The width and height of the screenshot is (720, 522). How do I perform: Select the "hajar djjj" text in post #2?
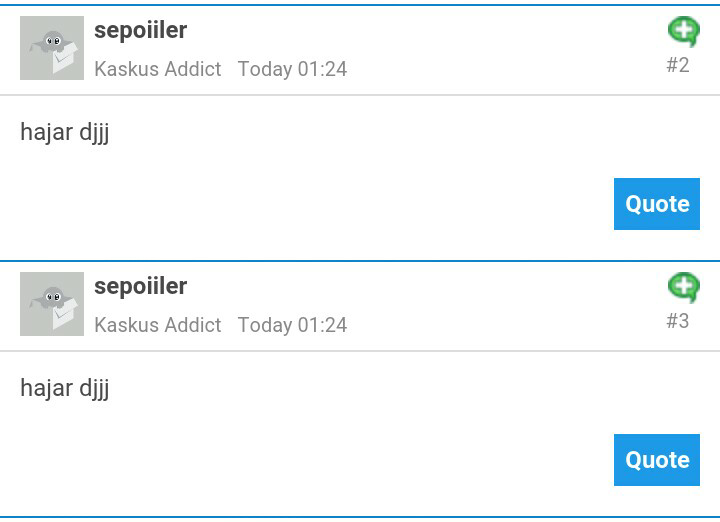65,133
